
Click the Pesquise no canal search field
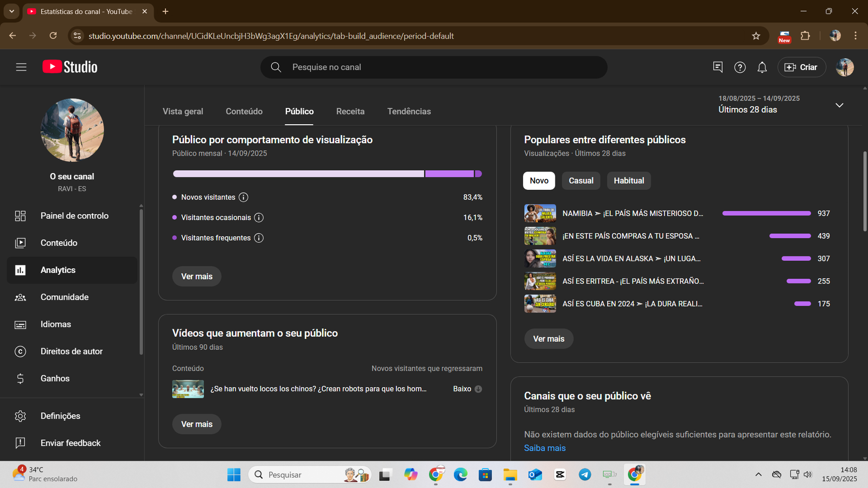(x=434, y=67)
